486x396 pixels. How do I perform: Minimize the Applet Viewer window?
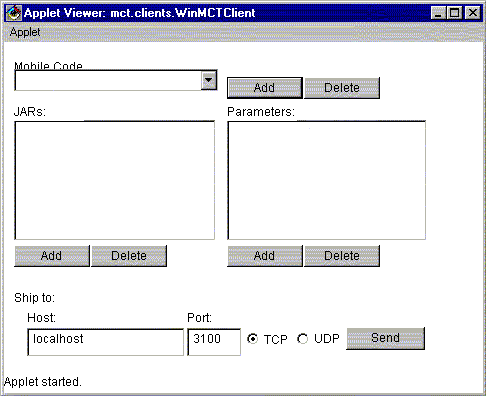[x=438, y=13]
